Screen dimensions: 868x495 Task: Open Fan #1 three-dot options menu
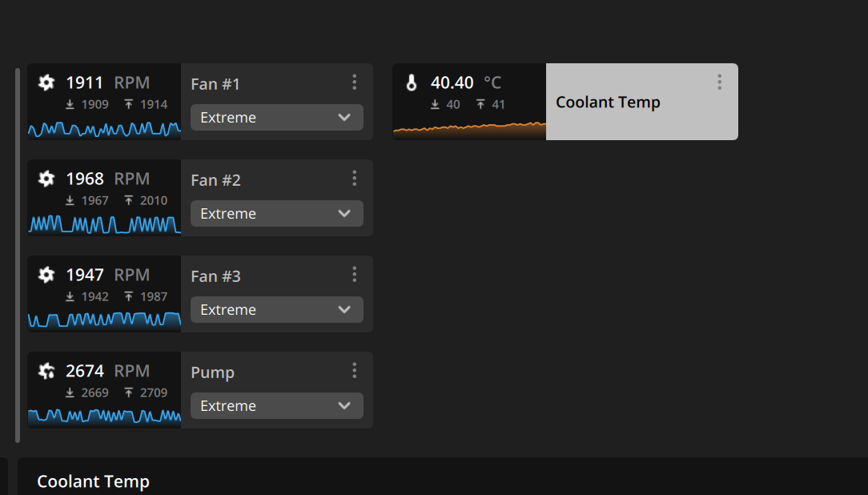coord(354,82)
